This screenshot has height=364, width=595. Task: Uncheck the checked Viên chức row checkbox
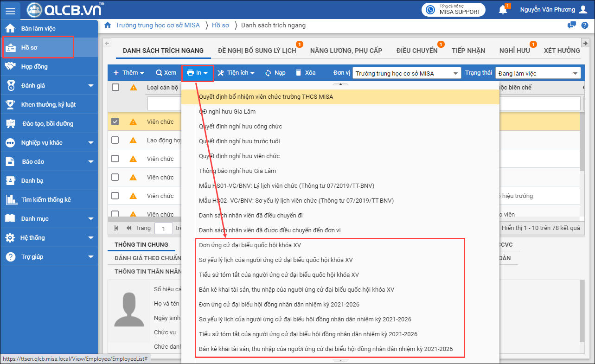(115, 121)
